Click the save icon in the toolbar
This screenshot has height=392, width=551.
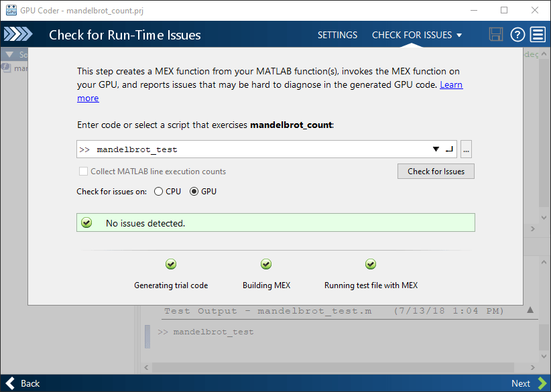point(496,34)
